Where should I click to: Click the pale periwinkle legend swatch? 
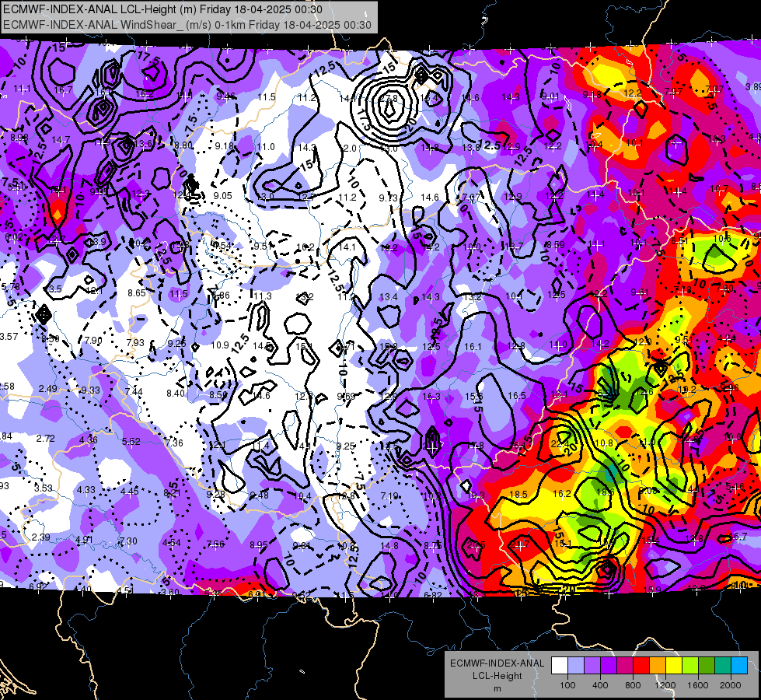[x=575, y=666]
